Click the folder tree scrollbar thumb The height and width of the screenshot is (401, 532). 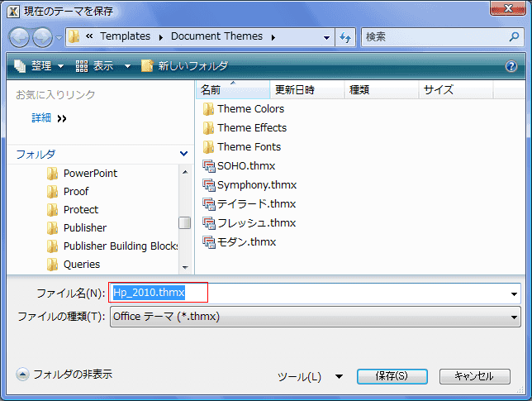click(x=184, y=223)
